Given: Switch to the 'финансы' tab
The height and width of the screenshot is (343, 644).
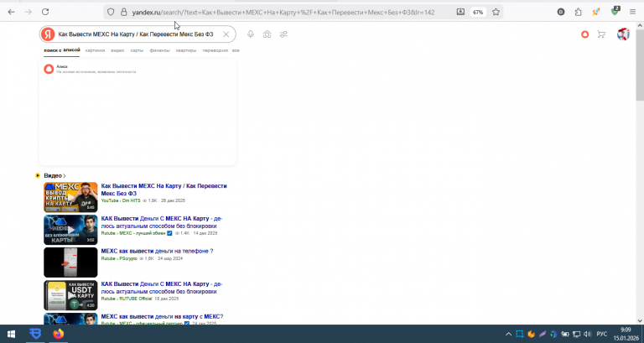Looking at the screenshot, I should (x=159, y=50).
